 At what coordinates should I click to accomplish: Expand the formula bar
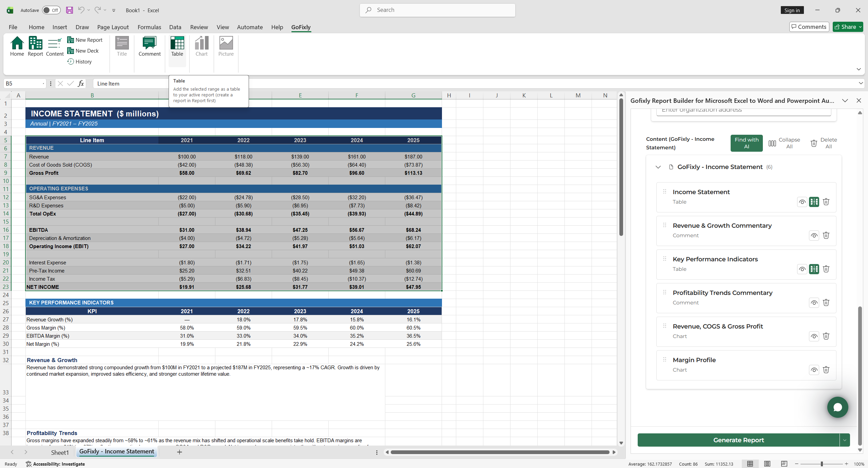coord(861,83)
